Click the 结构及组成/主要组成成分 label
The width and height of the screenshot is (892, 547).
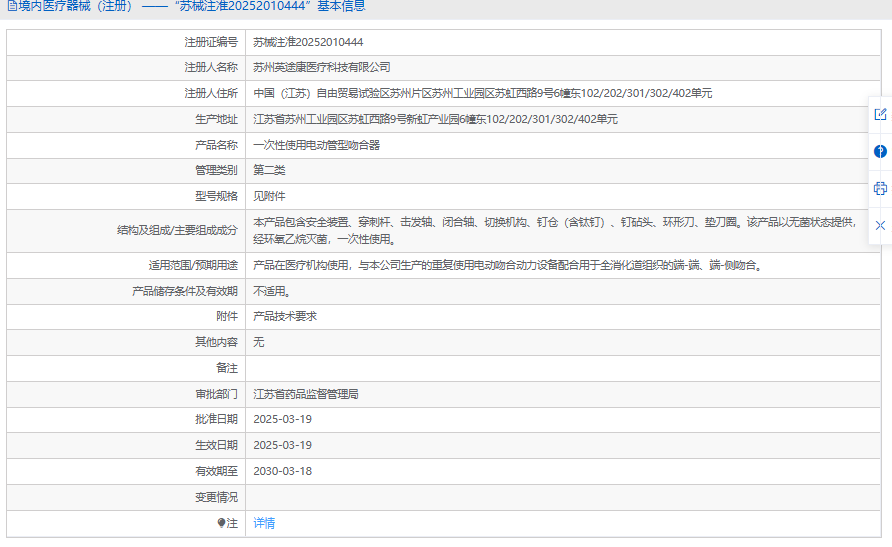pyautogui.click(x=177, y=230)
